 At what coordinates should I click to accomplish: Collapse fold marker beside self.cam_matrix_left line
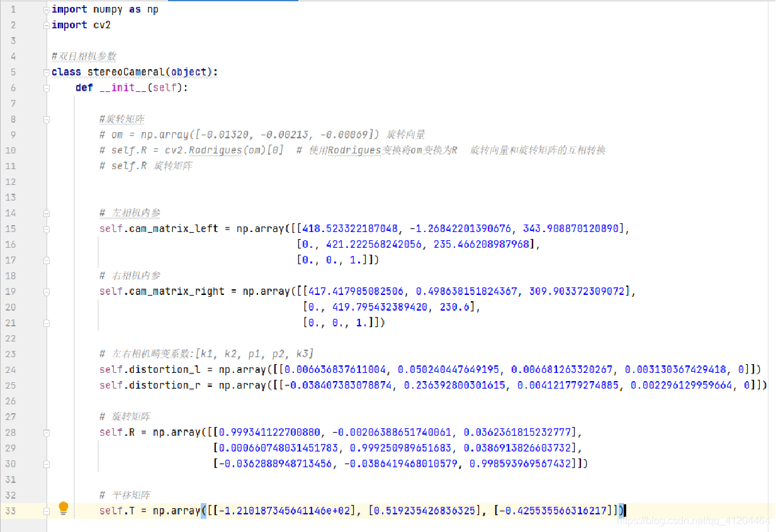point(47,229)
